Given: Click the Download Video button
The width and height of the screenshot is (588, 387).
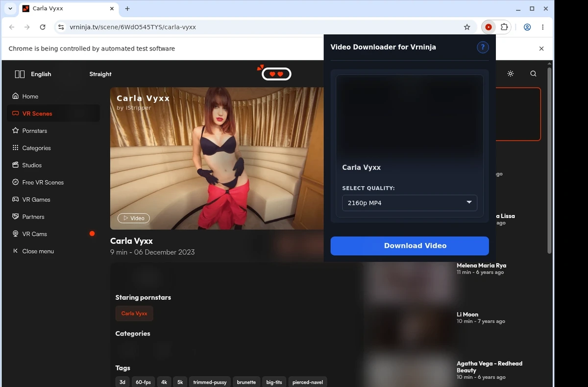Looking at the screenshot, I should tap(410, 246).
